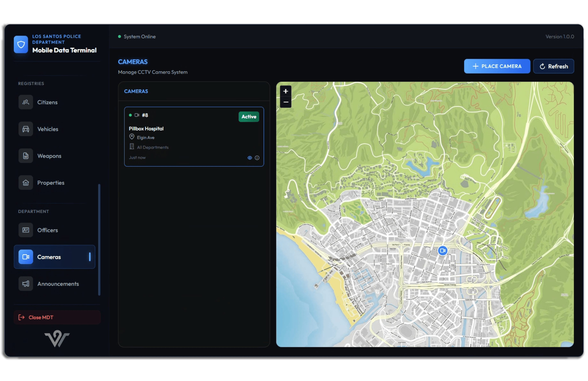Image resolution: width=588 pixels, height=381 pixels.
Task: Open the Citizens registry
Action: tap(54, 102)
